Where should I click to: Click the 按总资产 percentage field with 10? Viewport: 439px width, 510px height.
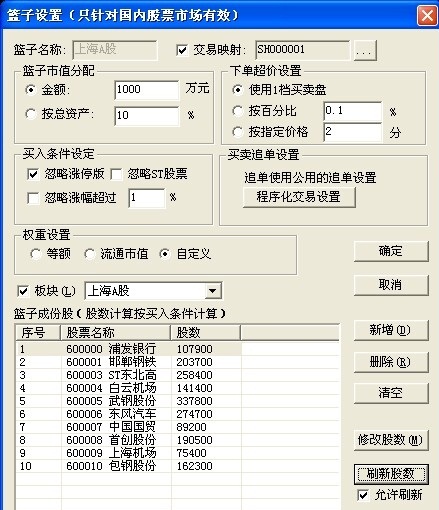147,116
